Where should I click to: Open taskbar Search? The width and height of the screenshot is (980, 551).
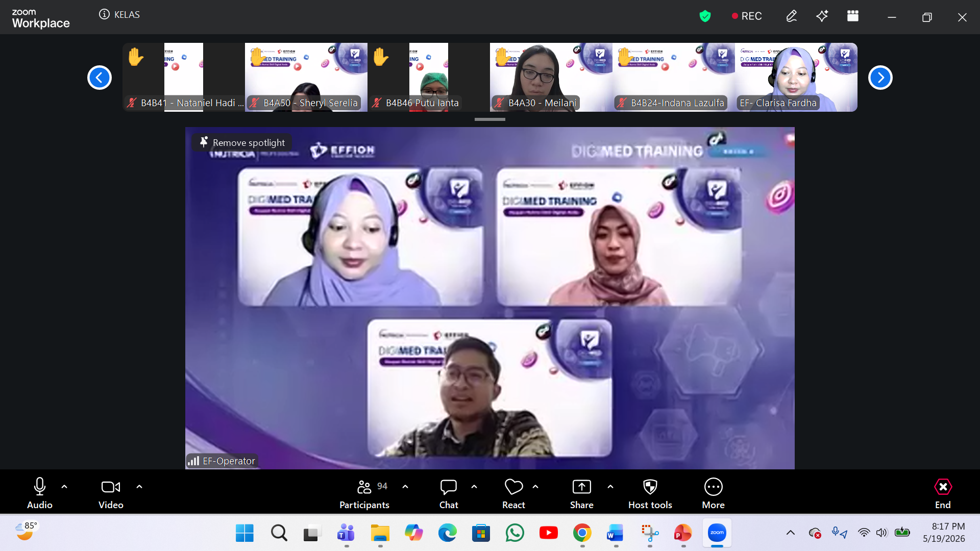point(279,533)
